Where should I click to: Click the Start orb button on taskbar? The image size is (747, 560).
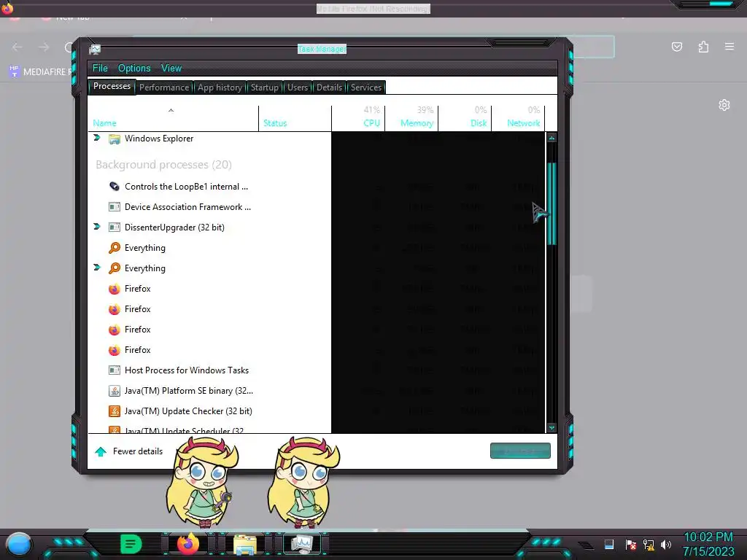[x=19, y=544]
